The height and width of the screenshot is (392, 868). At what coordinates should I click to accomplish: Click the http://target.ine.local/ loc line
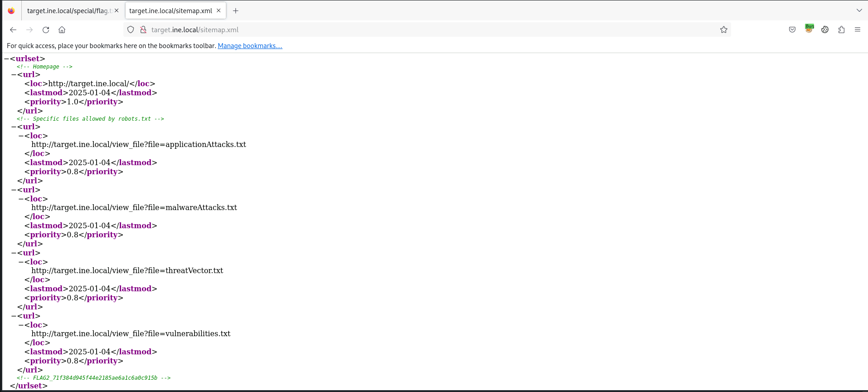90,83
